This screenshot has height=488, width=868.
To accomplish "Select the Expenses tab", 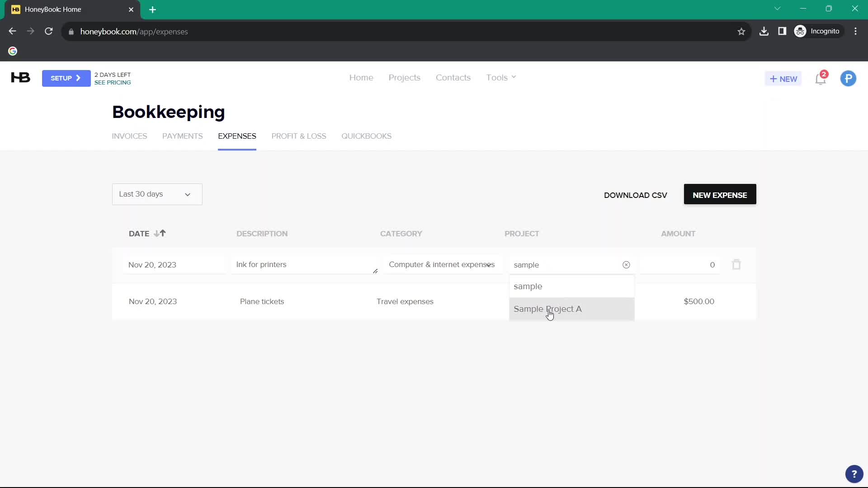I will [237, 136].
